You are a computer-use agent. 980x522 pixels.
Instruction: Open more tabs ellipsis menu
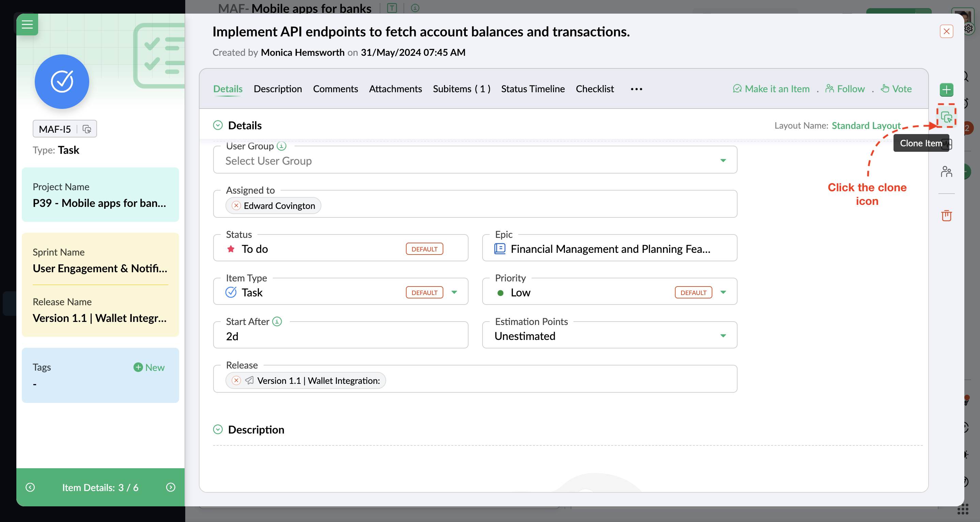click(636, 89)
